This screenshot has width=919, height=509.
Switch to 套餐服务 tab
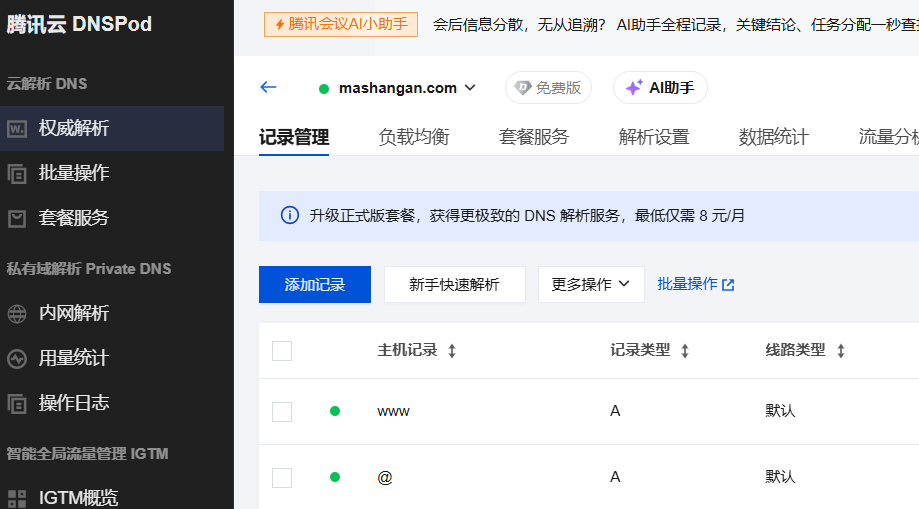[x=534, y=137]
